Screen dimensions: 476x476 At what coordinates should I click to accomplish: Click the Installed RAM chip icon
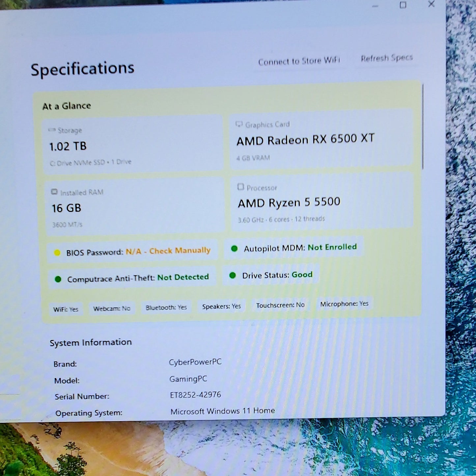click(x=54, y=192)
